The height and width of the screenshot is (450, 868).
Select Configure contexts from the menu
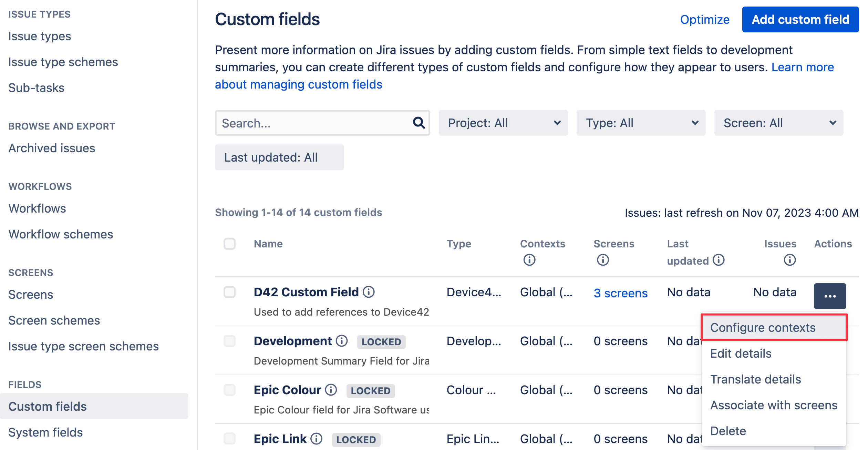click(x=763, y=328)
